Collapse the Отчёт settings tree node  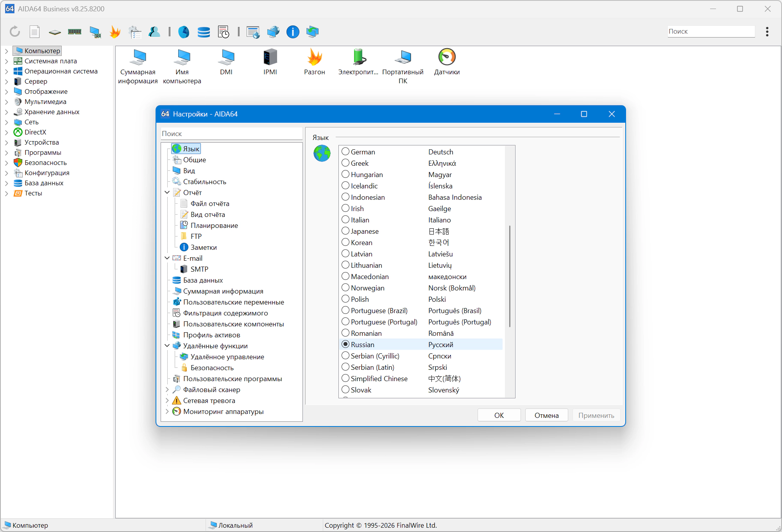click(x=167, y=192)
